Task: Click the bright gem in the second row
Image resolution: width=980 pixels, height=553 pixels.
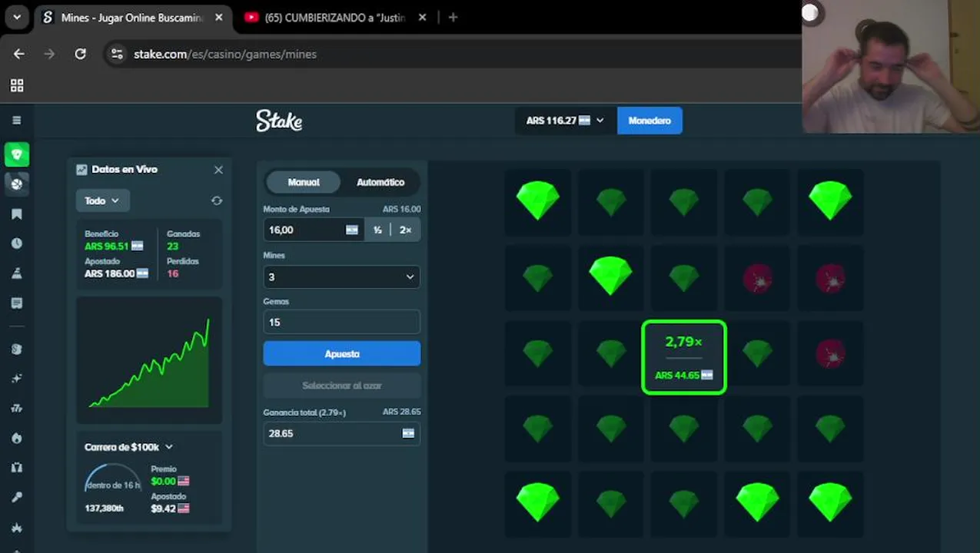Action: click(x=611, y=276)
